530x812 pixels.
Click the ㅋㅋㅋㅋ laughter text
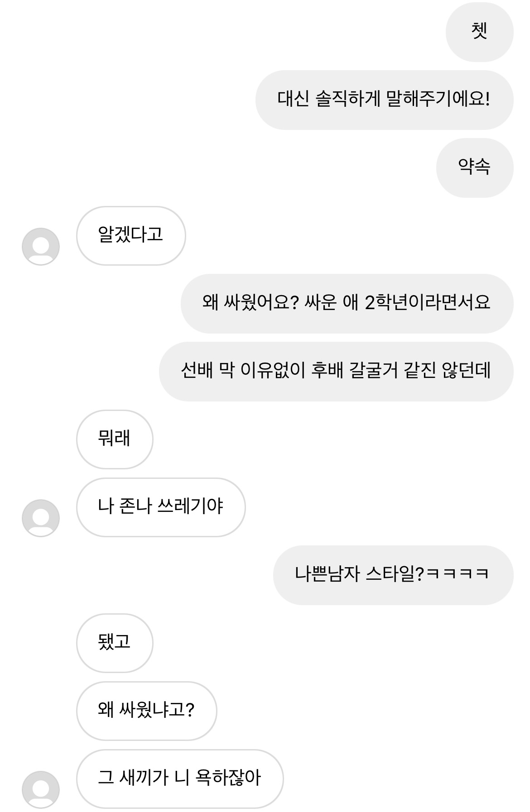[458, 575]
